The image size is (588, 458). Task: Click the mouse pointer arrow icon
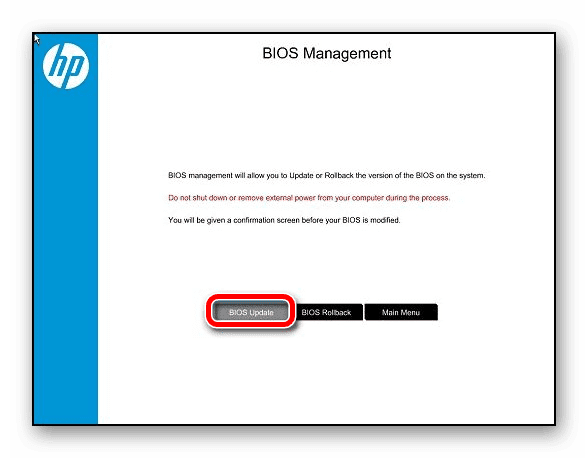[x=36, y=39]
